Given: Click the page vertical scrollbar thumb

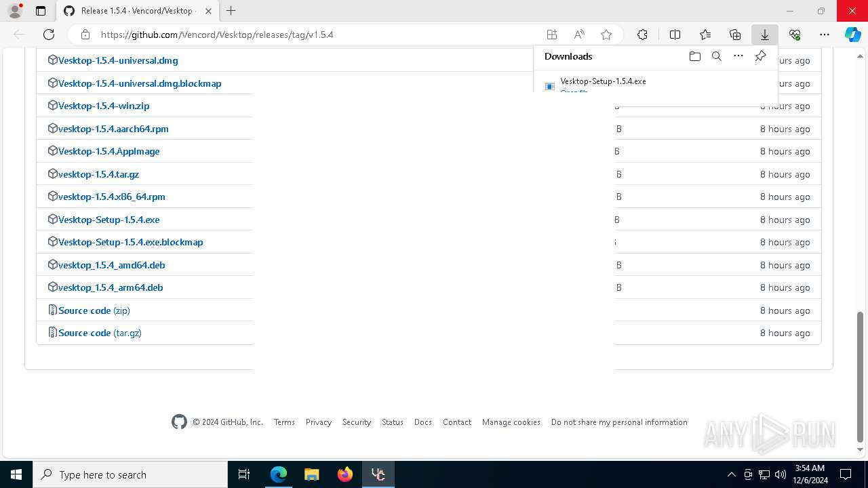Looking at the screenshot, I should (861, 375).
